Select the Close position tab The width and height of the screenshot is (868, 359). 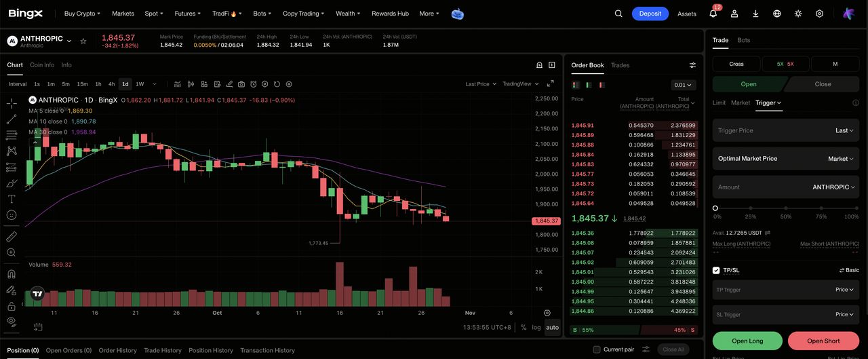point(823,84)
